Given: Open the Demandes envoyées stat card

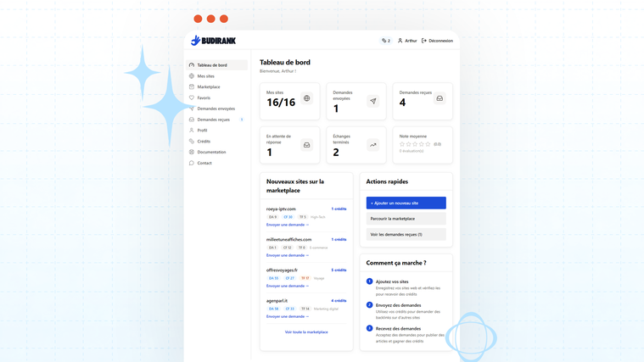Looking at the screenshot, I should point(356,102).
